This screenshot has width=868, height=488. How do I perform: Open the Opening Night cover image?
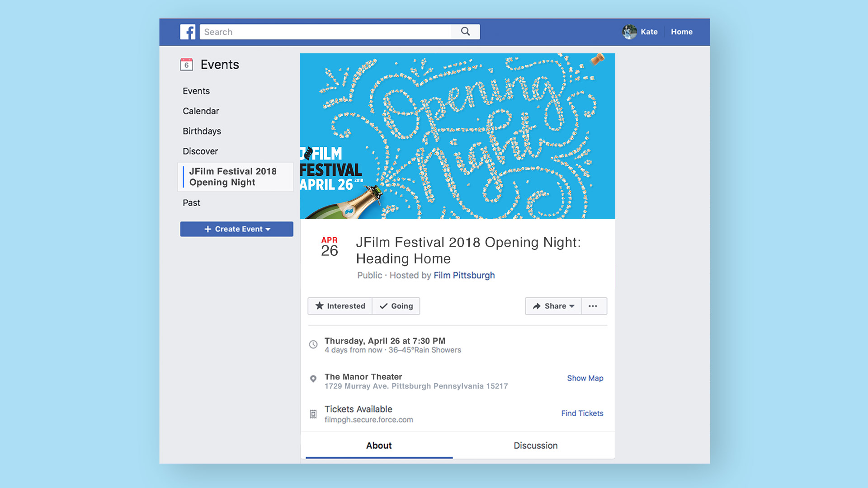point(458,136)
